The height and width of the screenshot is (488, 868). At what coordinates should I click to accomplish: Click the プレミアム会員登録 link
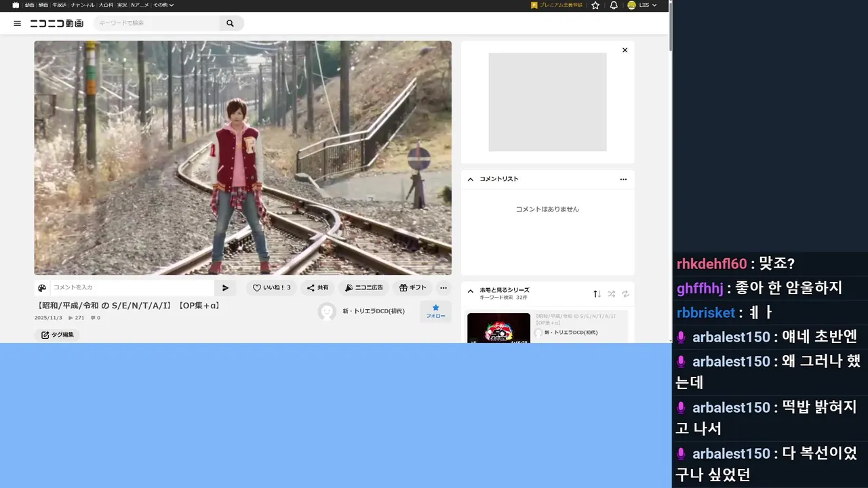pyautogui.click(x=557, y=5)
